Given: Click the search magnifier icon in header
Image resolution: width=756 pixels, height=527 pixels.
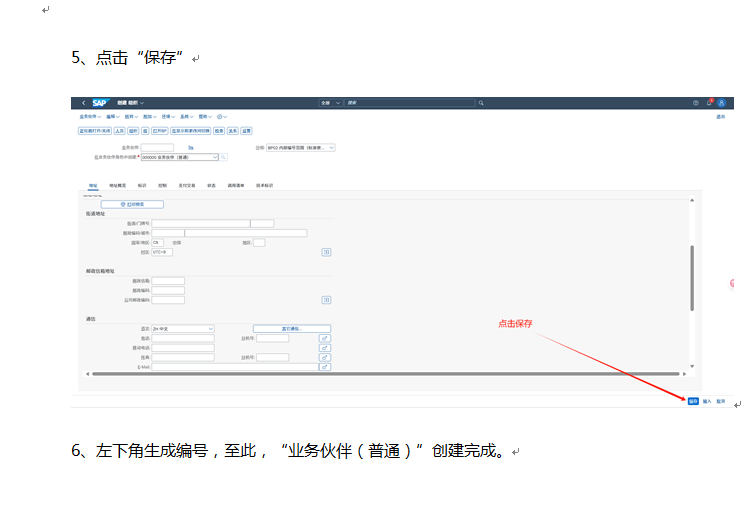Looking at the screenshot, I should [481, 103].
